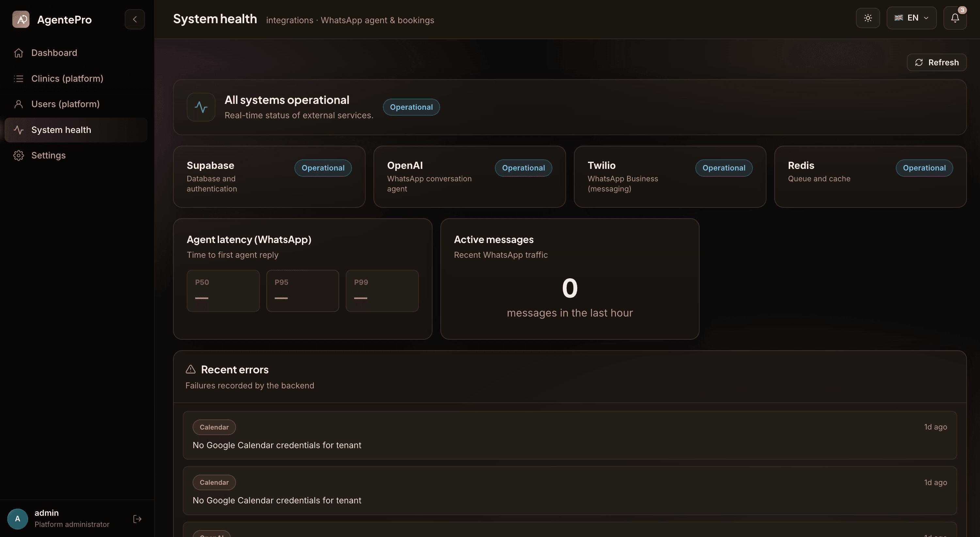Screen dimensions: 980x537
Task: Open Users (platform) in the sidebar
Action: click(x=76, y=104)
